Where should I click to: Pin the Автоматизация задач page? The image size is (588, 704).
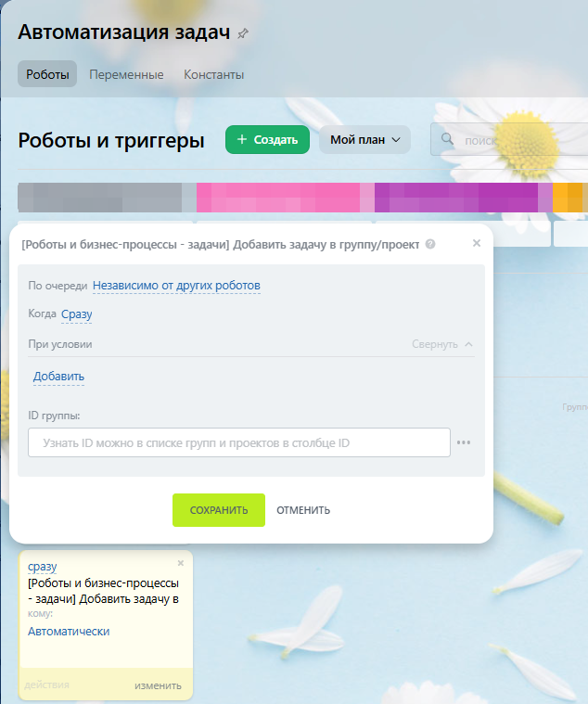[243, 33]
